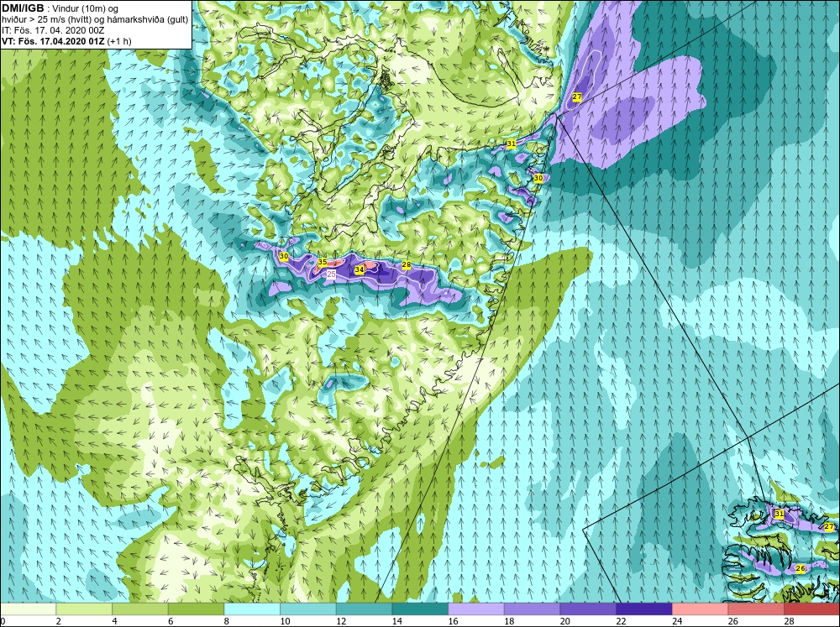840x627 pixels.
Task: Click gust label 30 left of label 35
Action: click(283, 257)
